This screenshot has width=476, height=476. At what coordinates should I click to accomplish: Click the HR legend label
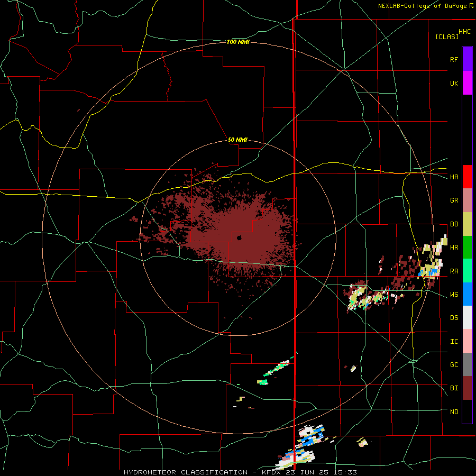click(454, 248)
